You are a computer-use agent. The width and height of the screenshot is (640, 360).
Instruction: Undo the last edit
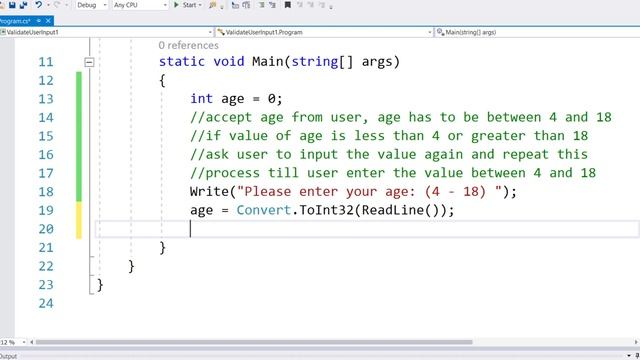pyautogui.click(x=38, y=5)
